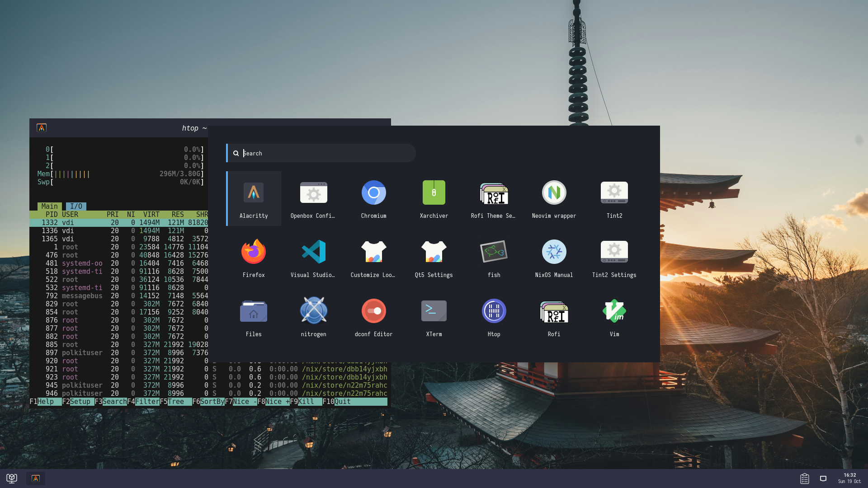Launch Firefox browser
The height and width of the screenshot is (488, 868).
pos(254,258)
